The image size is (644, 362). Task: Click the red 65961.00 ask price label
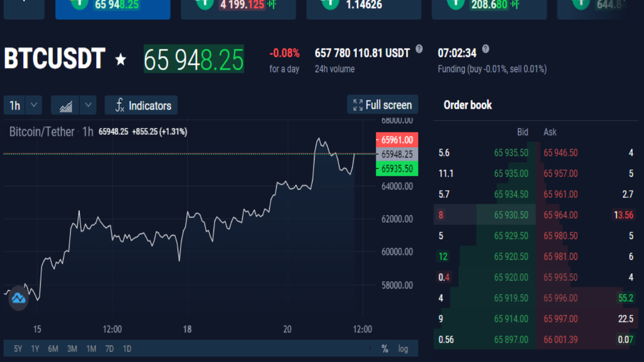397,140
